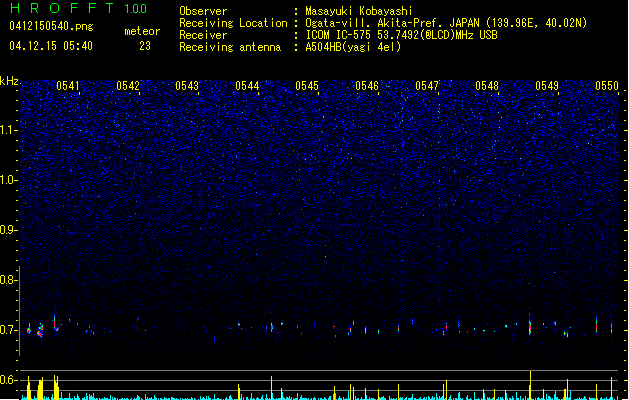Screen dimensions: 629x400
Task: Click the 0542 time marker
Action: (128, 86)
